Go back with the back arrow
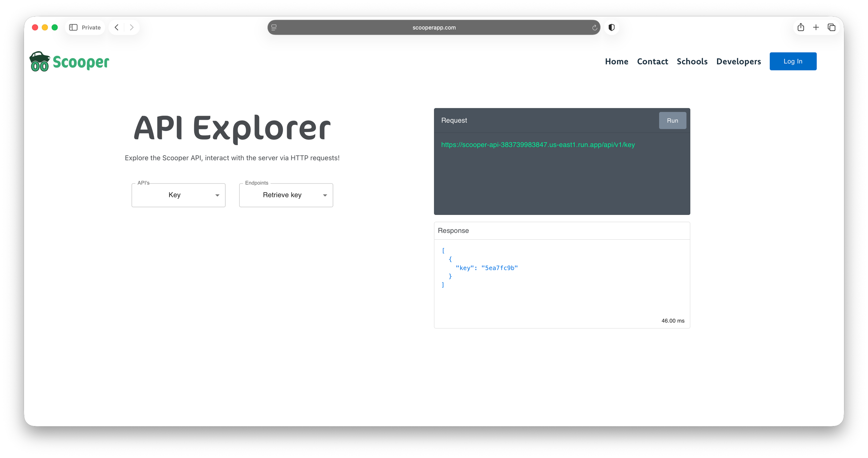Viewport: 868px width, 458px height. coord(117,27)
